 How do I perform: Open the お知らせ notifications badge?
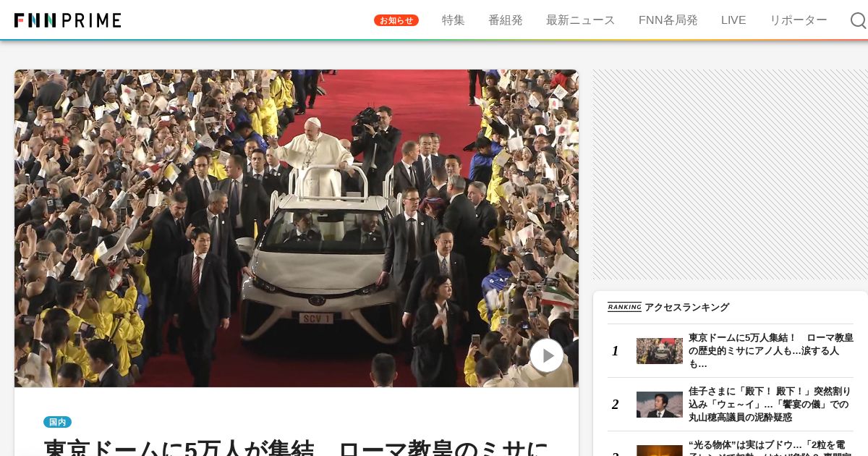point(396,20)
